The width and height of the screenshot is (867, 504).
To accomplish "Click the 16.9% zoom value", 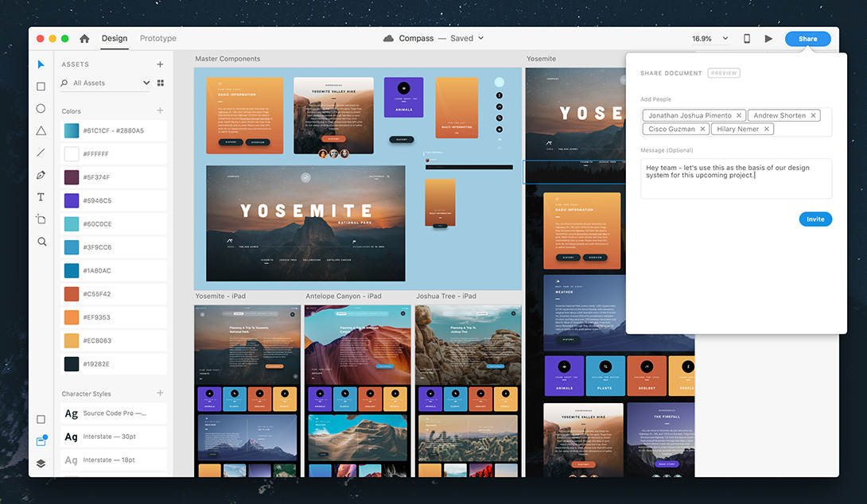I will click(702, 39).
